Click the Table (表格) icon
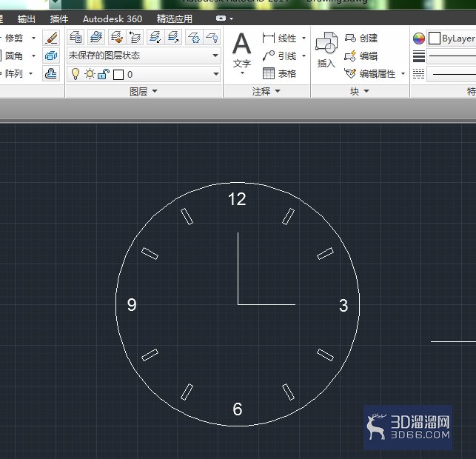Image resolution: width=476 pixels, height=459 pixels. [269, 73]
